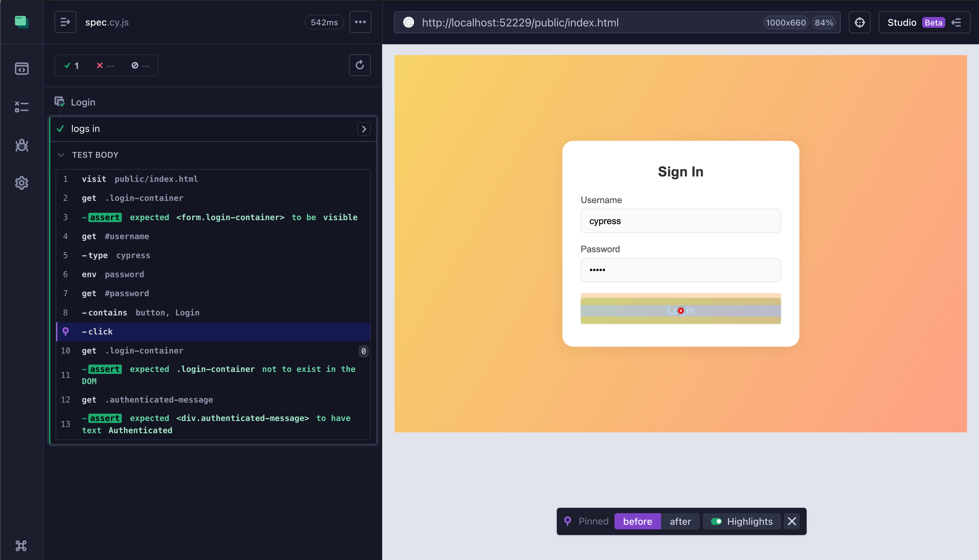Open the selector playground crosshair tool

coord(860,22)
